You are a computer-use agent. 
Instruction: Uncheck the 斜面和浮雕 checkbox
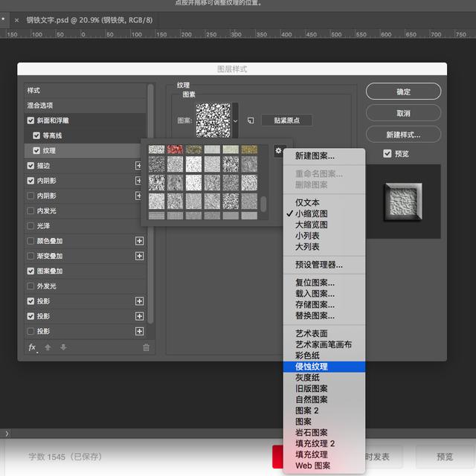point(30,120)
